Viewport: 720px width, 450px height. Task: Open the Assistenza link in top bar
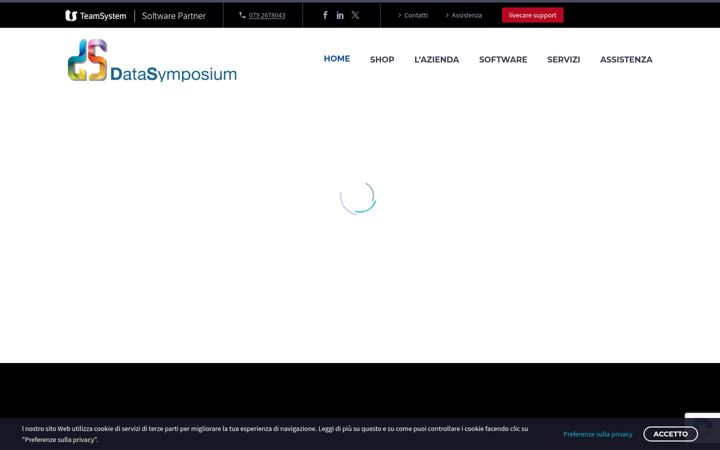(x=467, y=15)
